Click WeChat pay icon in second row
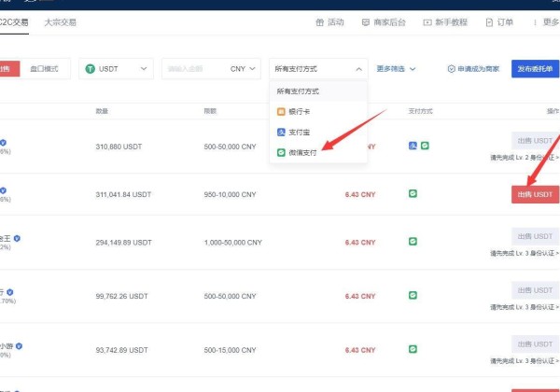This screenshot has height=392, width=560. [413, 193]
